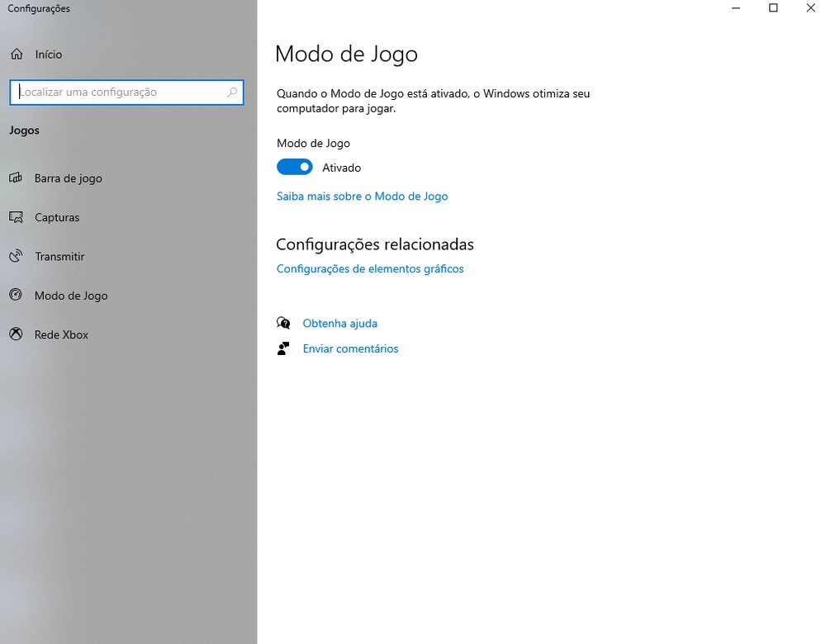Open Saiba mais sobre o Modo de Jogo
The image size is (826, 644).
click(x=362, y=197)
